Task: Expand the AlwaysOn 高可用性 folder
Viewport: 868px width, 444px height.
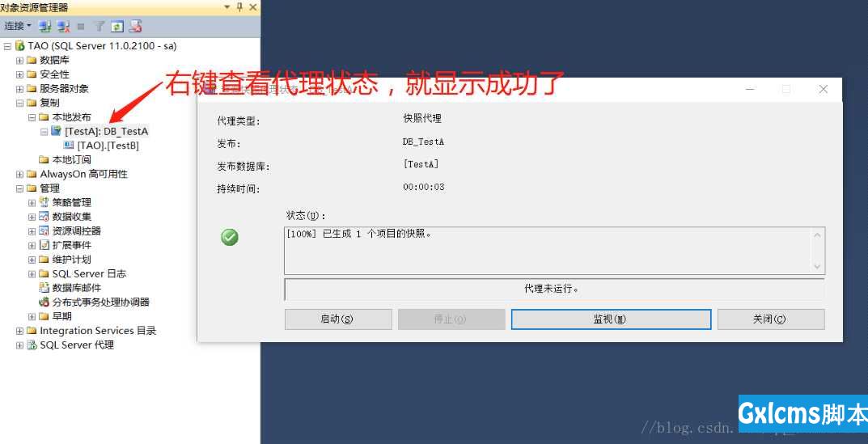Action: [x=19, y=175]
